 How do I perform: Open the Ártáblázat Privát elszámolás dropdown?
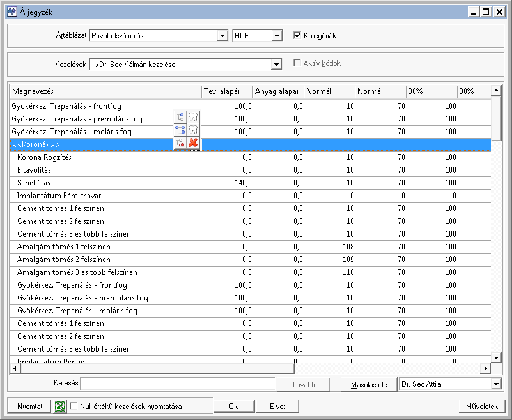(222, 35)
